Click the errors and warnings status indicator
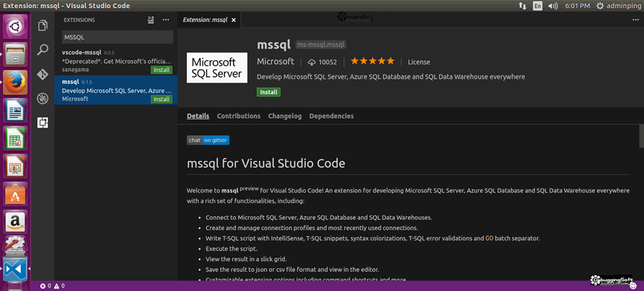The height and width of the screenshot is (291, 644). [x=53, y=286]
